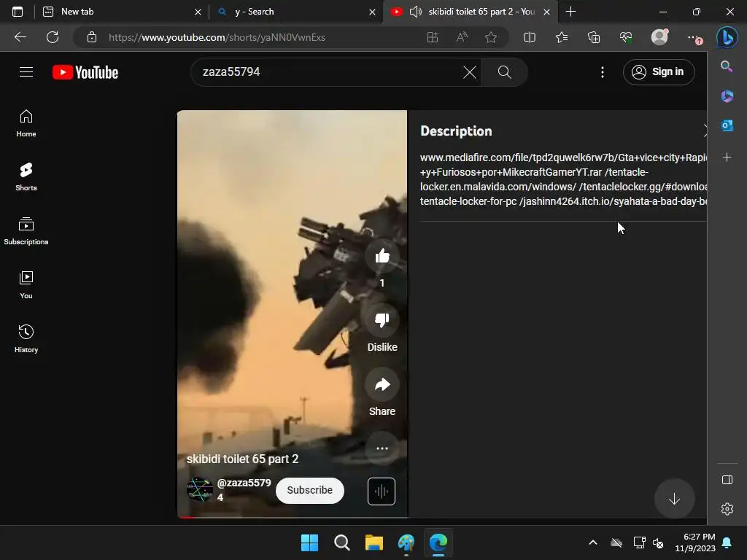
Task: Toggle the Edge sidebar panel visibility
Action: tap(727, 480)
